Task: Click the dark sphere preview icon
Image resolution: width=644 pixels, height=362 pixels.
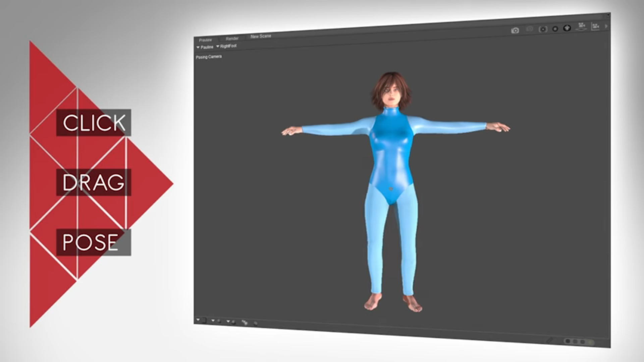Action: click(567, 28)
